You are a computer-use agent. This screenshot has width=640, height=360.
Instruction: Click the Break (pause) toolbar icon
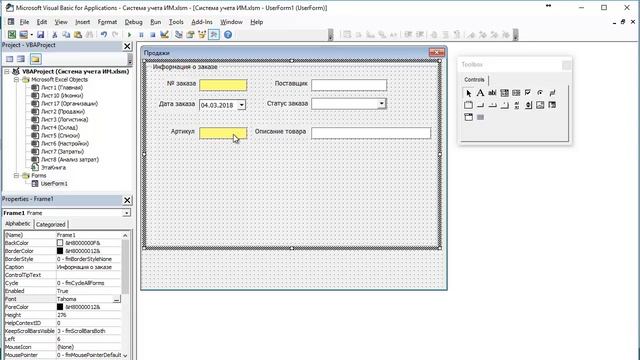coord(141,35)
